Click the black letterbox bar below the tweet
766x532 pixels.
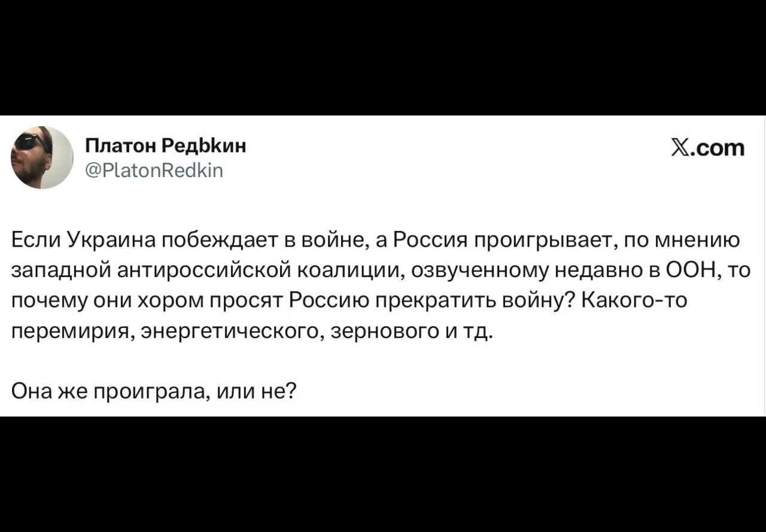(x=383, y=474)
